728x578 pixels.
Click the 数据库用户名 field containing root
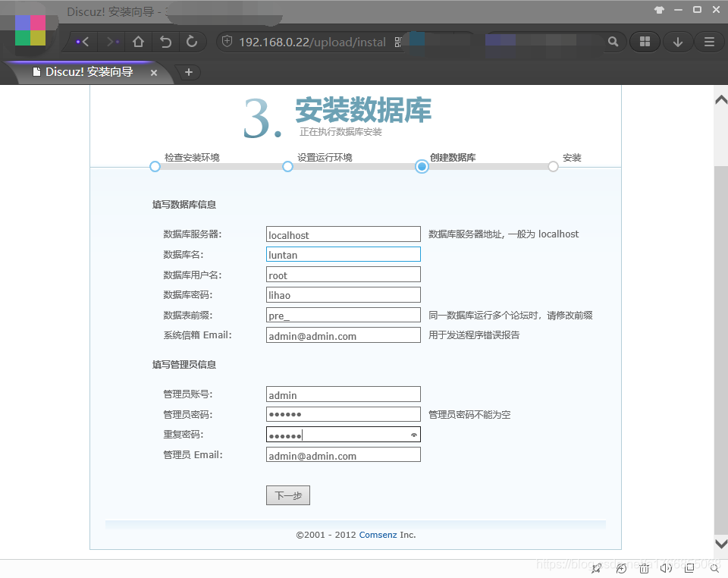[x=344, y=275]
